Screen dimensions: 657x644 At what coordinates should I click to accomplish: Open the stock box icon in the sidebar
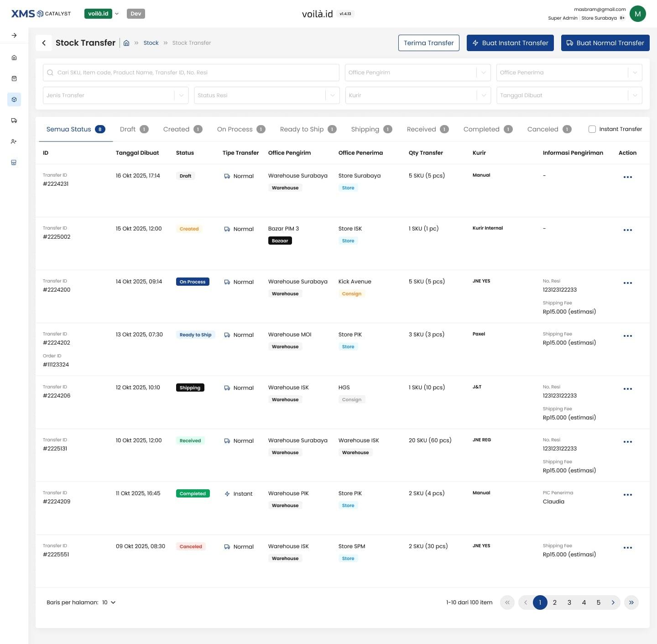(14, 99)
